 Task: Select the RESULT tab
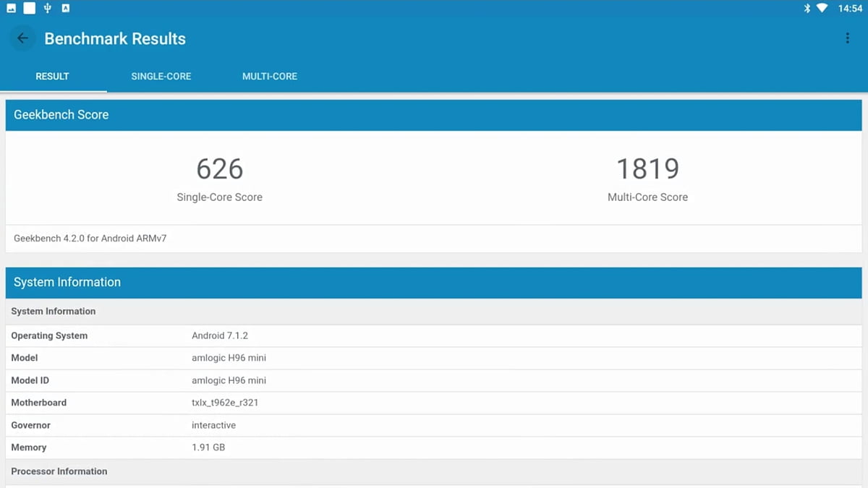[x=51, y=76]
